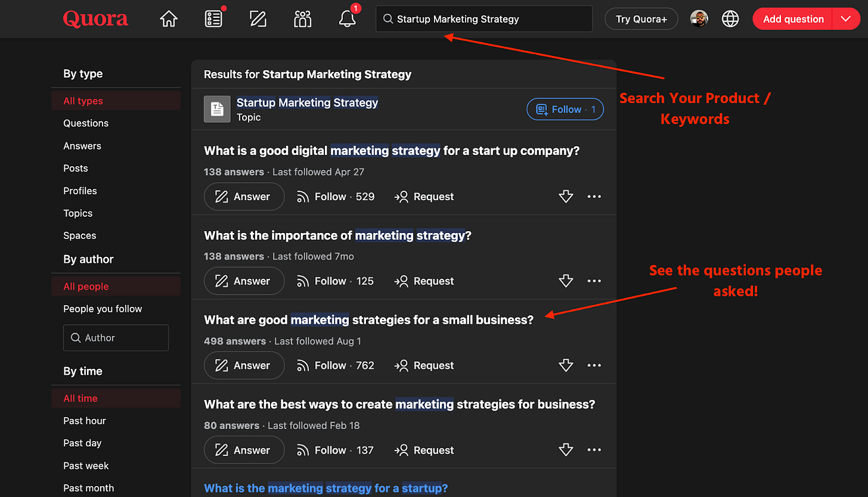Click the Quora logo
Image resolution: width=868 pixels, height=497 pixels.
point(95,19)
